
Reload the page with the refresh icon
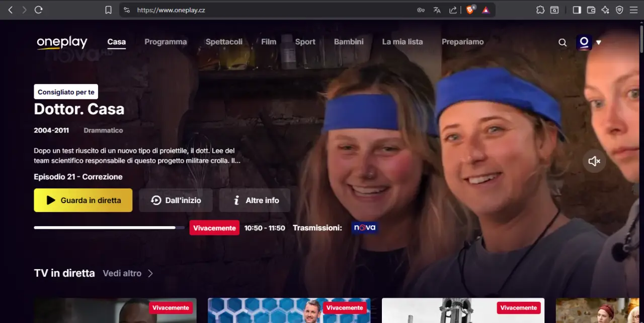click(x=38, y=10)
